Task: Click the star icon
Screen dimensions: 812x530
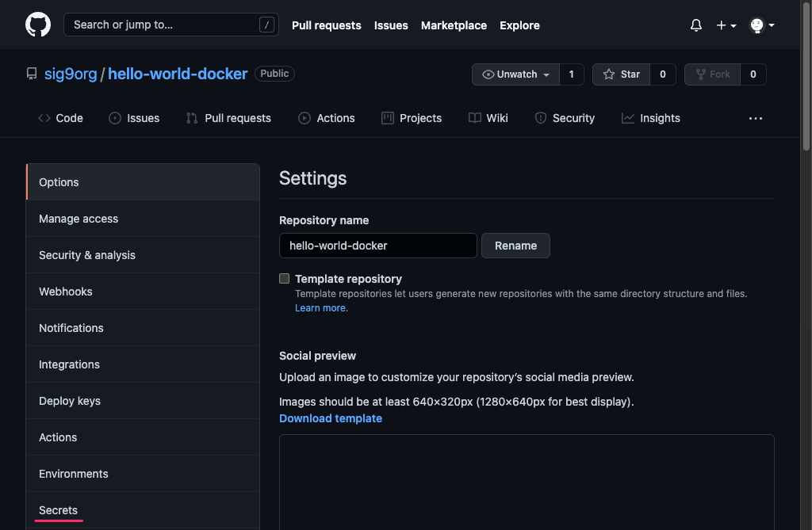Action: coord(609,74)
